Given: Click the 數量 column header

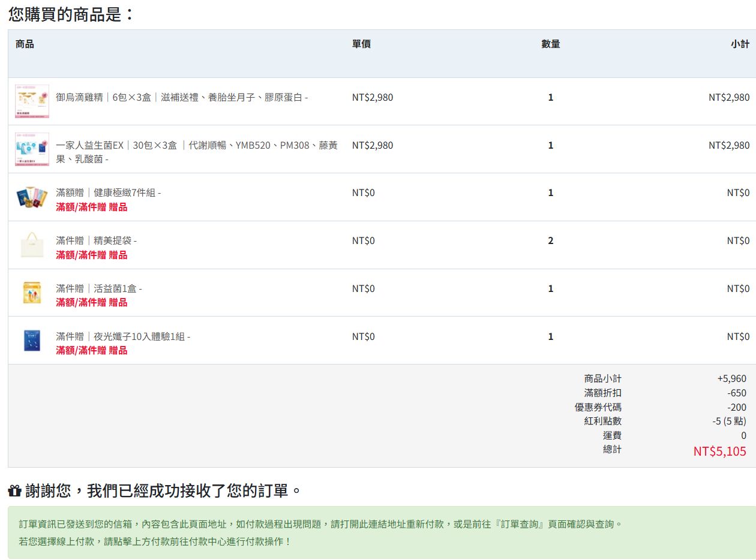Looking at the screenshot, I should point(550,44).
